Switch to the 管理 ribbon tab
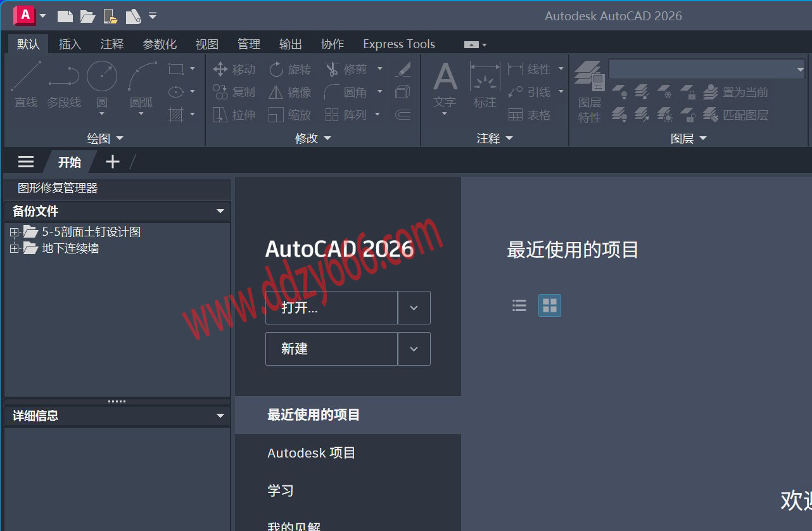 coord(249,44)
